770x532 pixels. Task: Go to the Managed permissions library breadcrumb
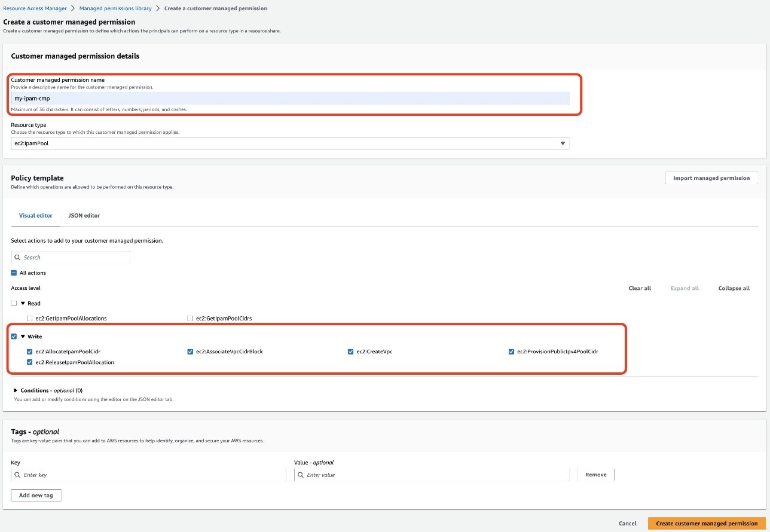tap(115, 8)
